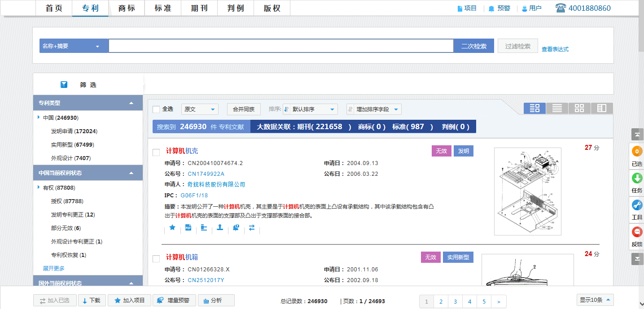Click applicant link 奇鋐科技股份有限公司
644x309 pixels.
coord(216,185)
